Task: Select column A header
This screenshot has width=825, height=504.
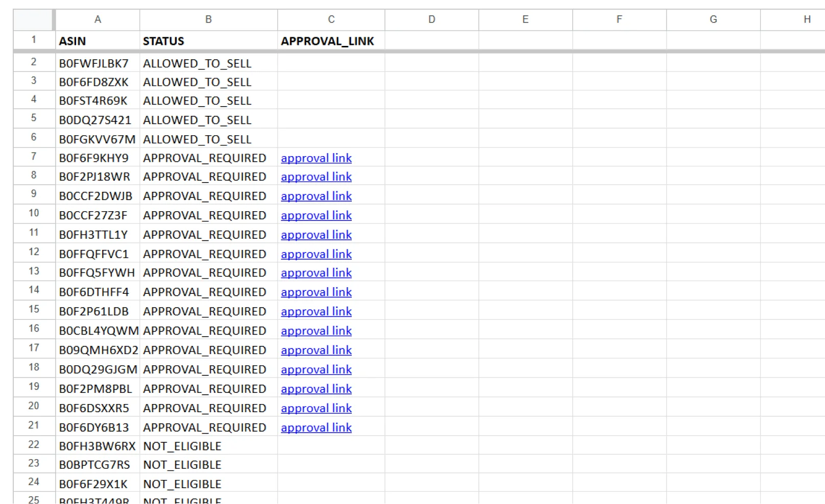Action: (98, 20)
